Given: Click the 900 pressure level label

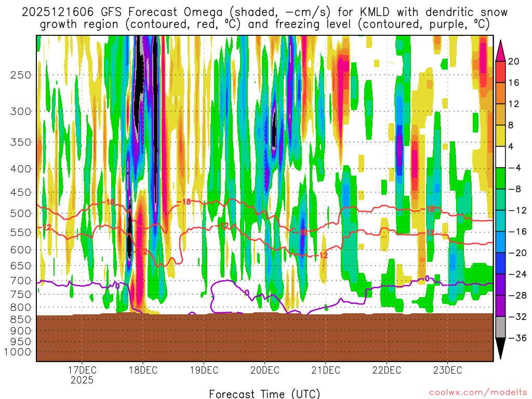Looking at the screenshot, I should tap(21, 330).
